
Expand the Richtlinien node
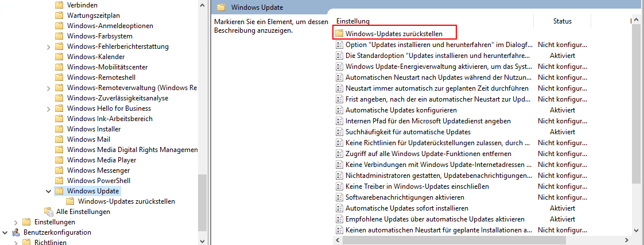click(x=16, y=243)
